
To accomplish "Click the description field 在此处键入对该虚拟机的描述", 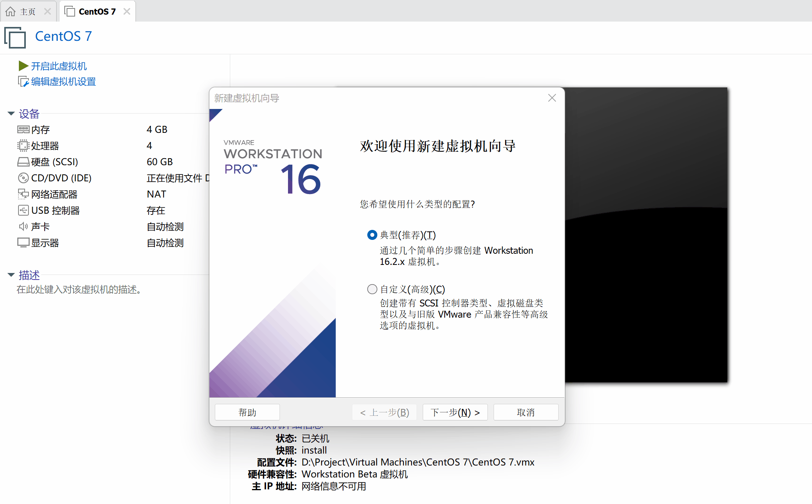I will click(79, 290).
